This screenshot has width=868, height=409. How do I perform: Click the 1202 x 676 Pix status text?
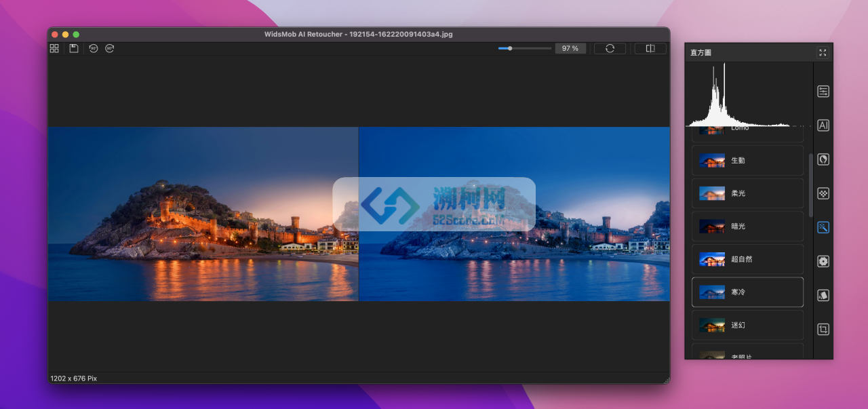pos(73,378)
